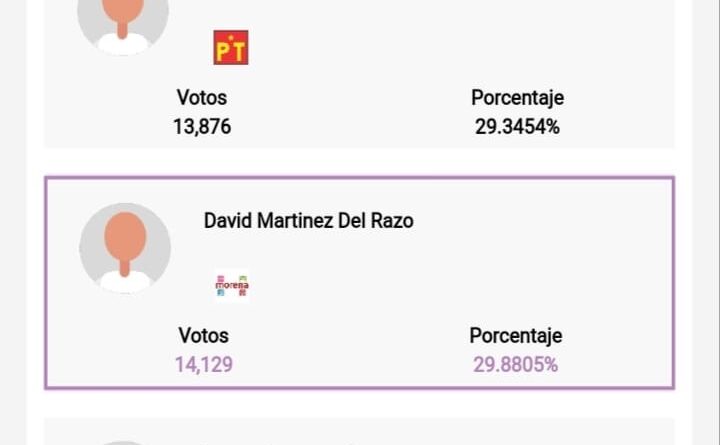Screen dimensions: 720x445
Task: Select the purple 14,129 vote count
Action: 204,365
